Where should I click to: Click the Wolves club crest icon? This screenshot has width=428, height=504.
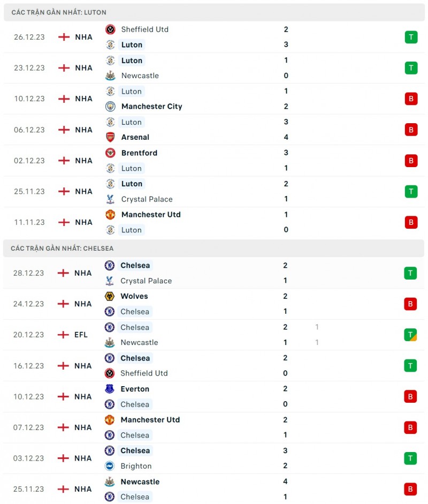tap(110, 296)
